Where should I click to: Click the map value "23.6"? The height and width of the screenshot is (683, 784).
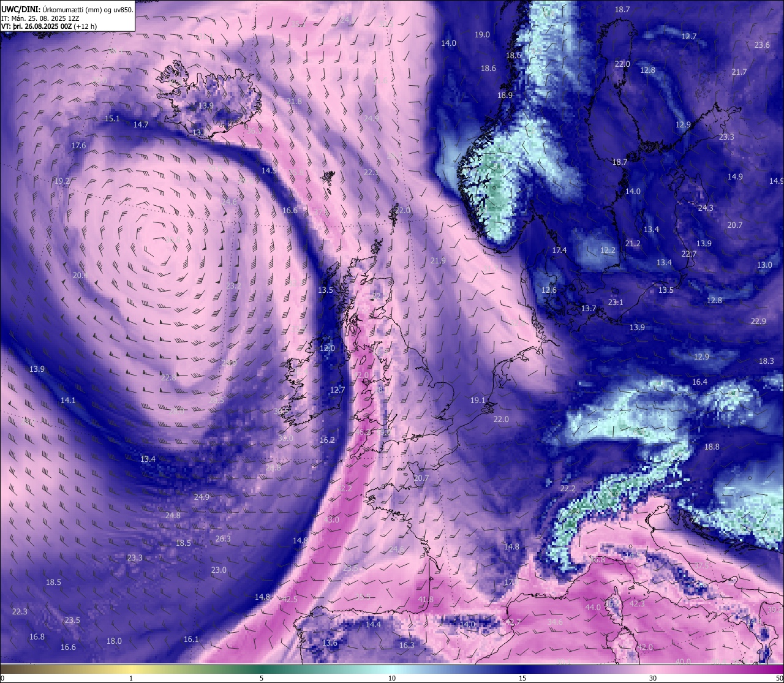[x=762, y=45]
